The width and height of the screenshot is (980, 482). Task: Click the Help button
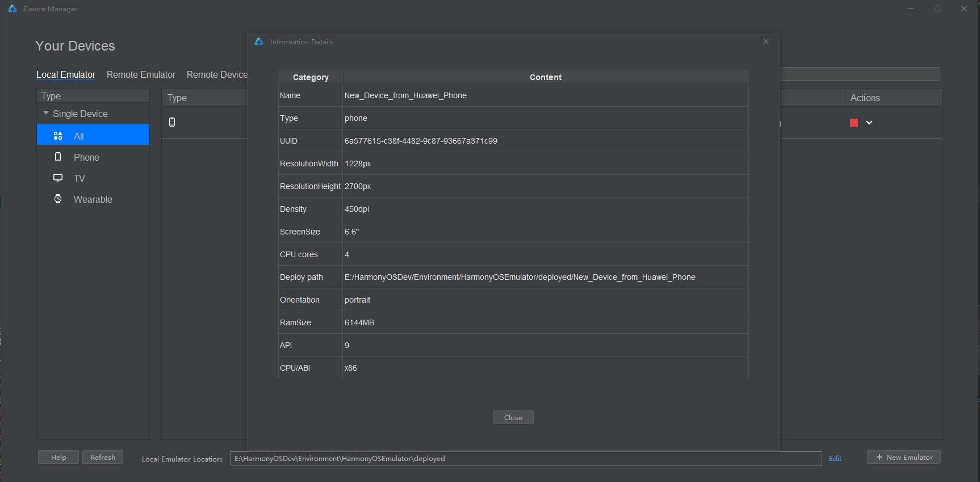(58, 457)
